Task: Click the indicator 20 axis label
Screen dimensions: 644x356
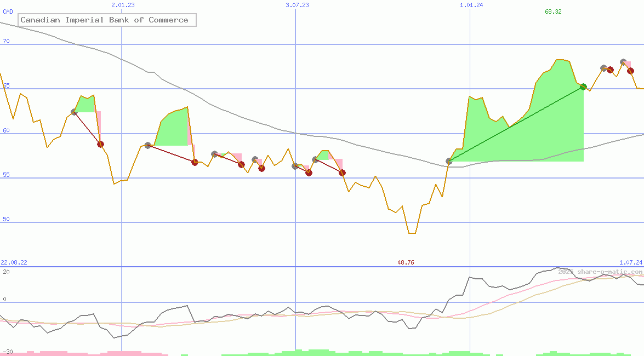Action: tap(6, 272)
